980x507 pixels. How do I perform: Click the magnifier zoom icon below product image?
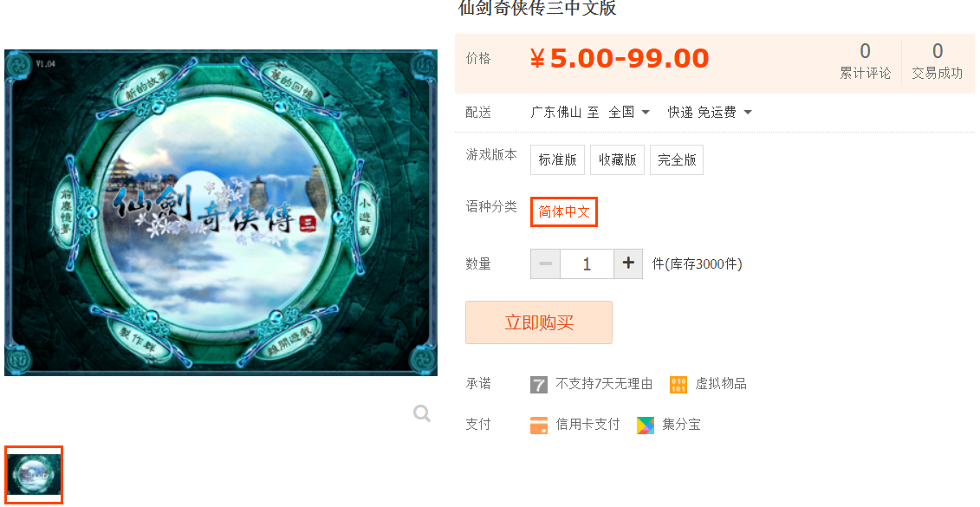pos(422,413)
